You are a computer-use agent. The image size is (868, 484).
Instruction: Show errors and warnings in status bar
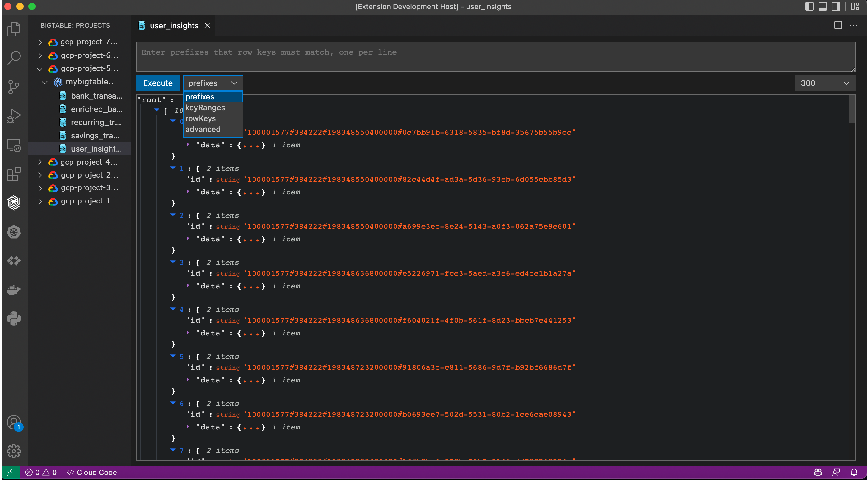[41, 473]
